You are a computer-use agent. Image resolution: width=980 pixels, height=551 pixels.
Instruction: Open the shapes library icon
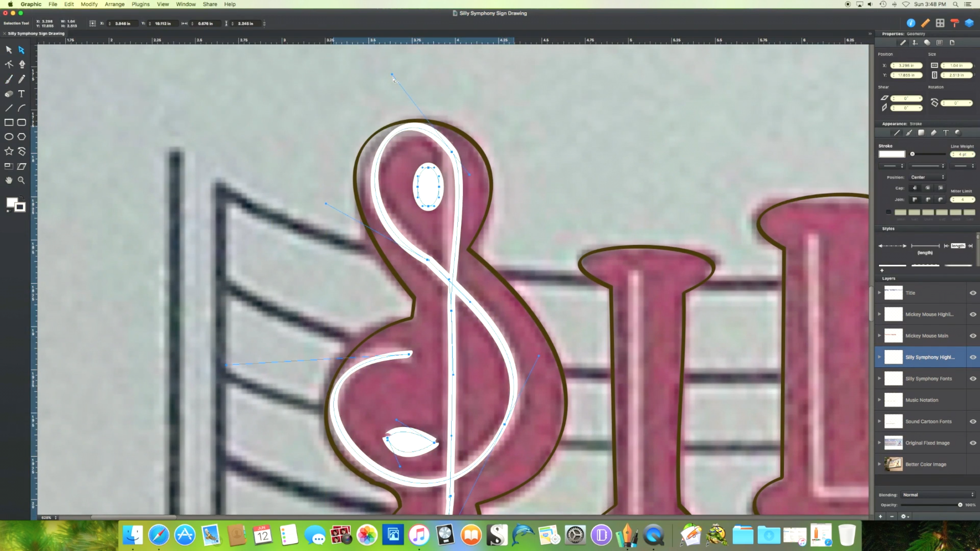pos(940,23)
